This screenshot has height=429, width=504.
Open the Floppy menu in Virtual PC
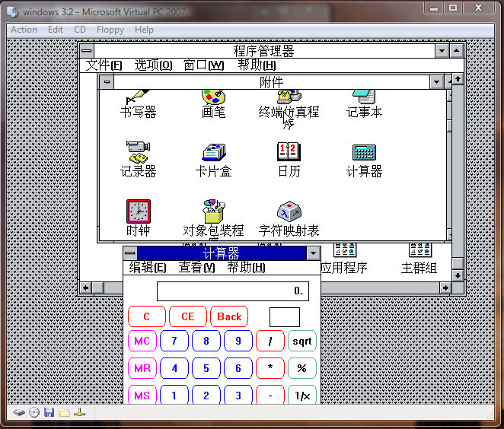(x=110, y=30)
